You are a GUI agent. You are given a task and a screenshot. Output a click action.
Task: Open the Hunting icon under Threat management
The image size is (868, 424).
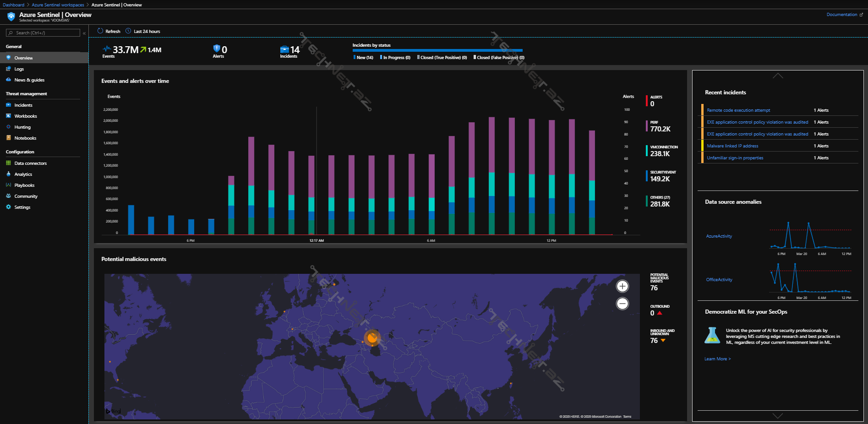pos(8,127)
